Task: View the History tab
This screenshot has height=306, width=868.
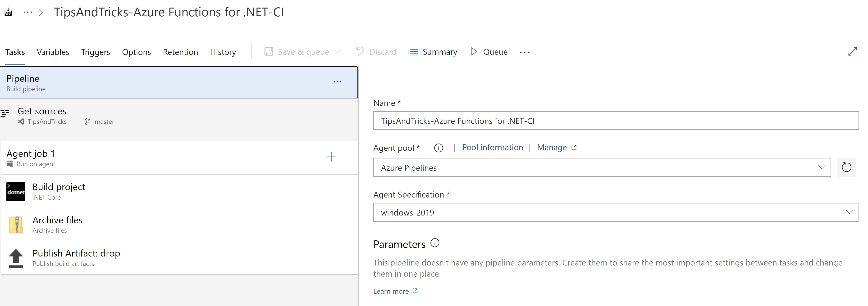Action: tap(223, 52)
